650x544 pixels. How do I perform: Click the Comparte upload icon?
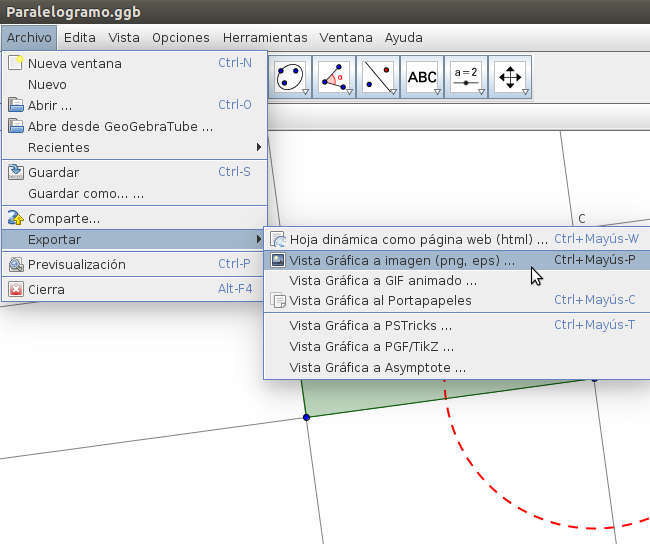coord(16,218)
